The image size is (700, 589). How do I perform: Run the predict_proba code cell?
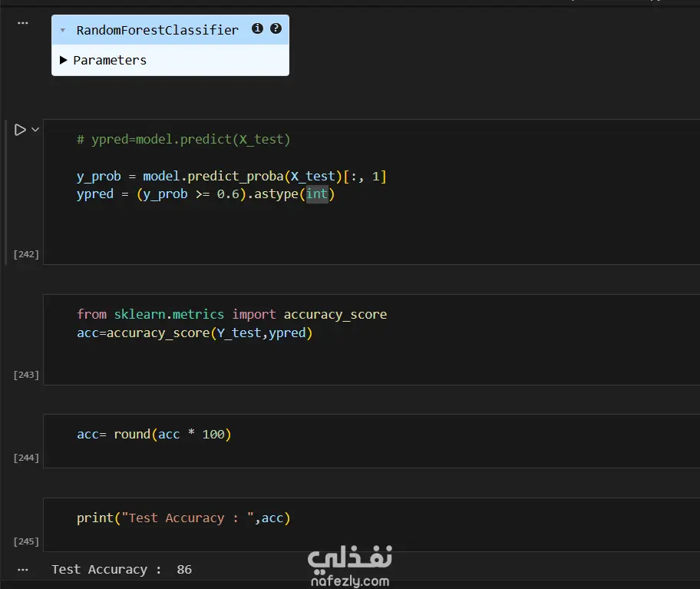coord(20,130)
